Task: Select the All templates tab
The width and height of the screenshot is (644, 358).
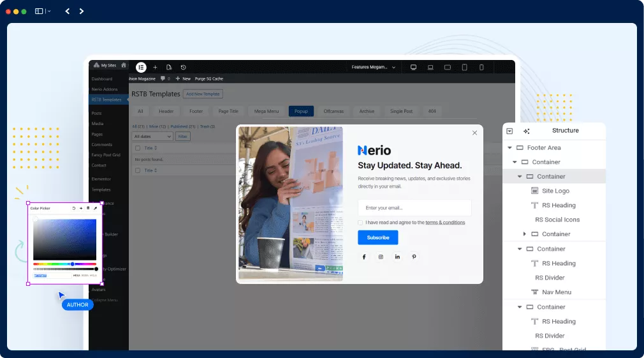Action: [x=140, y=112]
